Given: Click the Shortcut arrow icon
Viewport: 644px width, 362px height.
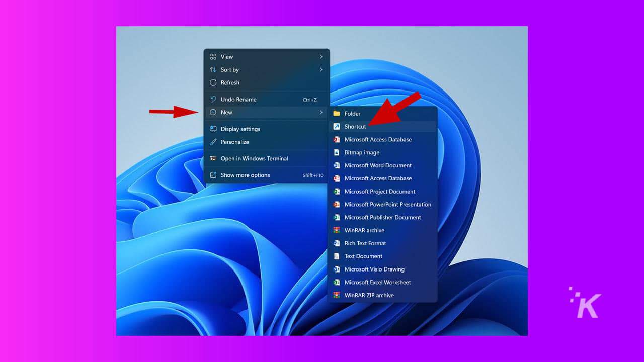Looking at the screenshot, I should click(x=337, y=127).
